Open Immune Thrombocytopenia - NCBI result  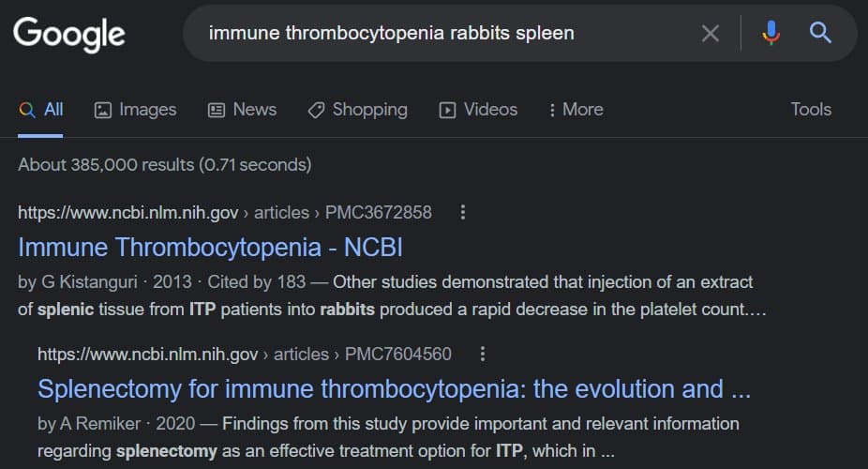pos(210,248)
